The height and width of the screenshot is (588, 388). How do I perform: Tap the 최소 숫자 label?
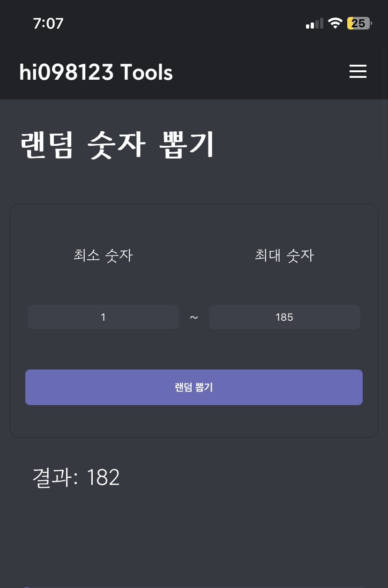pyautogui.click(x=103, y=256)
